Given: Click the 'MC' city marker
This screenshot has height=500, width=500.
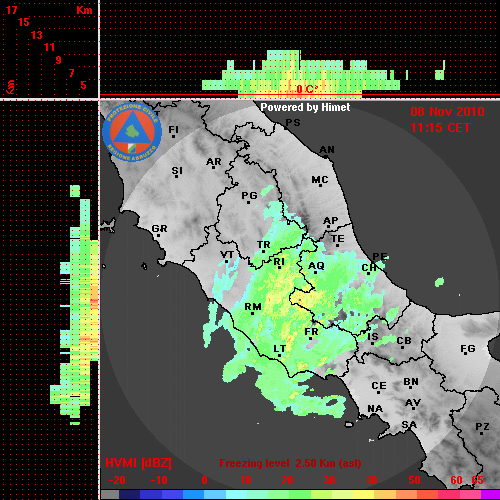Looking at the screenshot, I should [x=320, y=181].
